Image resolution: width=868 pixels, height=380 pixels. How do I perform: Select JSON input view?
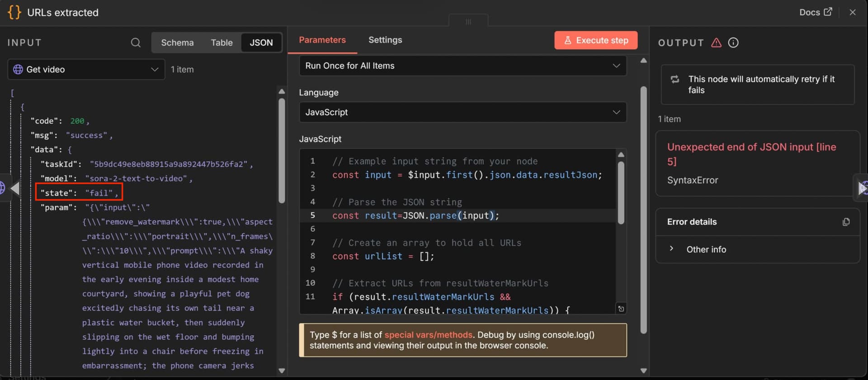261,42
